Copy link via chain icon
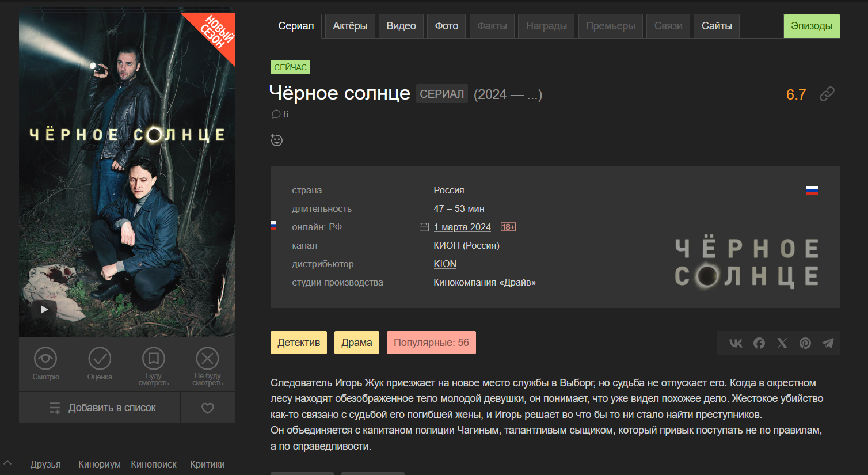Screen dimensions: 868x475 827,94
